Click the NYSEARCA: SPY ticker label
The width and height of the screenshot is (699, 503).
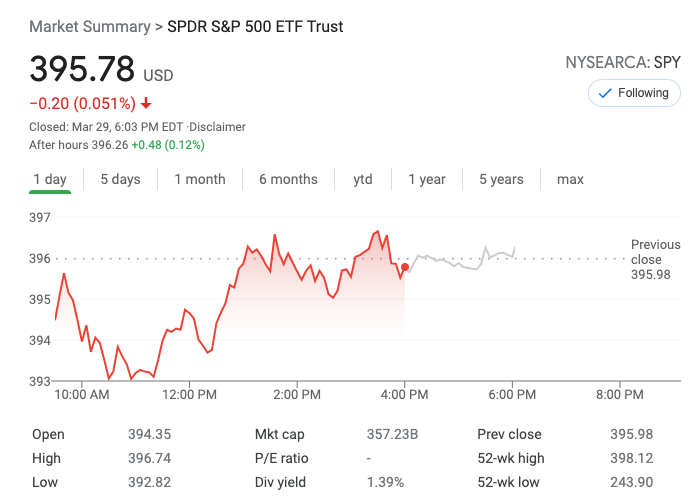(x=623, y=63)
